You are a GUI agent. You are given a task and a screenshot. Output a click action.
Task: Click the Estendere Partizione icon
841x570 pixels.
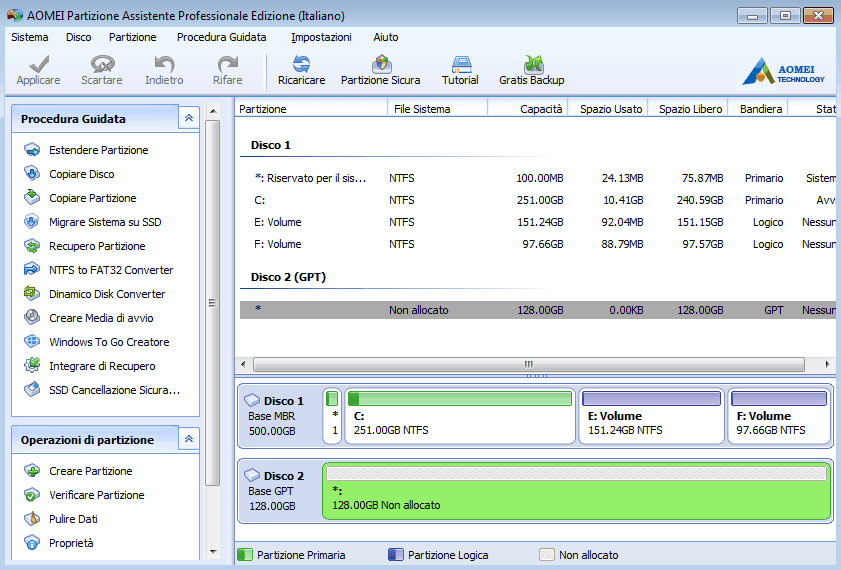pos(32,150)
